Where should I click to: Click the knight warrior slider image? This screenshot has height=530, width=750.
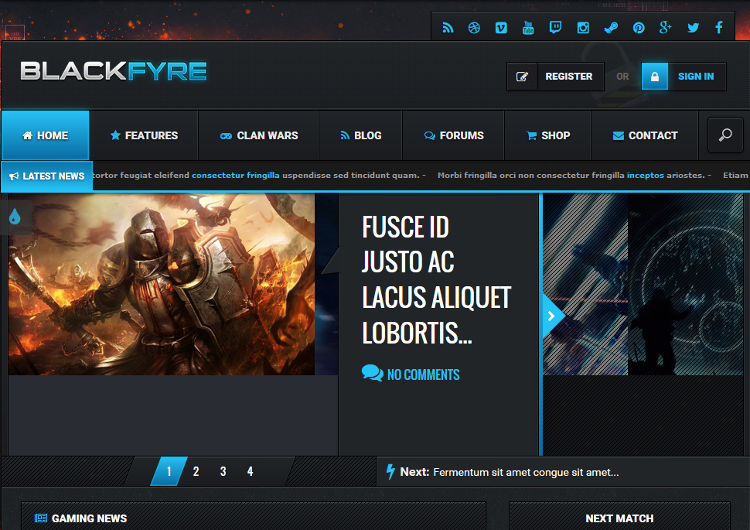coord(162,284)
